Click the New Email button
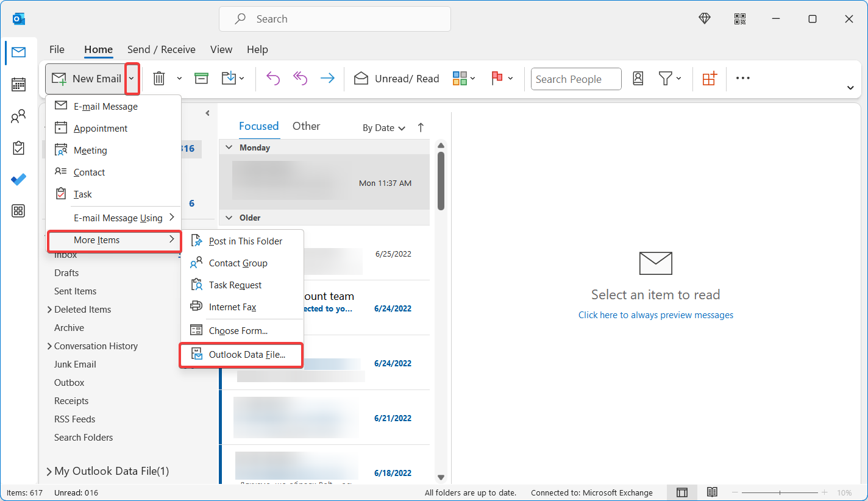Image resolution: width=868 pixels, height=501 pixels. pos(86,79)
